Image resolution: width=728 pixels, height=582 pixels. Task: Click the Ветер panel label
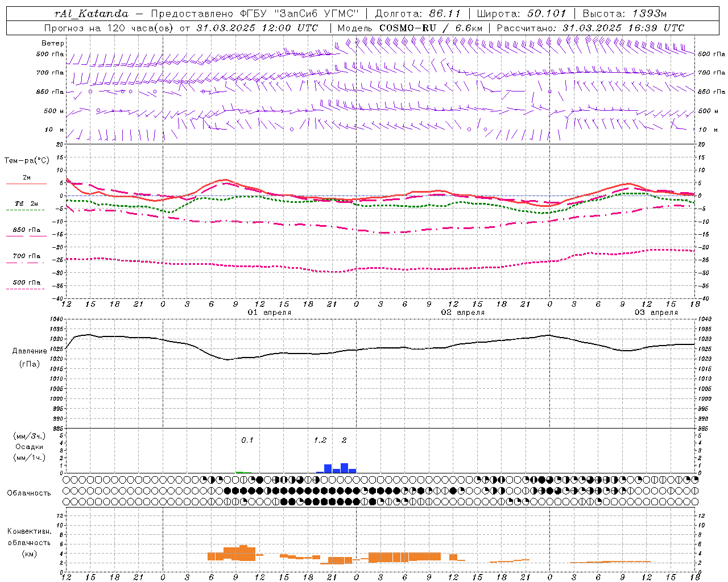click(53, 43)
